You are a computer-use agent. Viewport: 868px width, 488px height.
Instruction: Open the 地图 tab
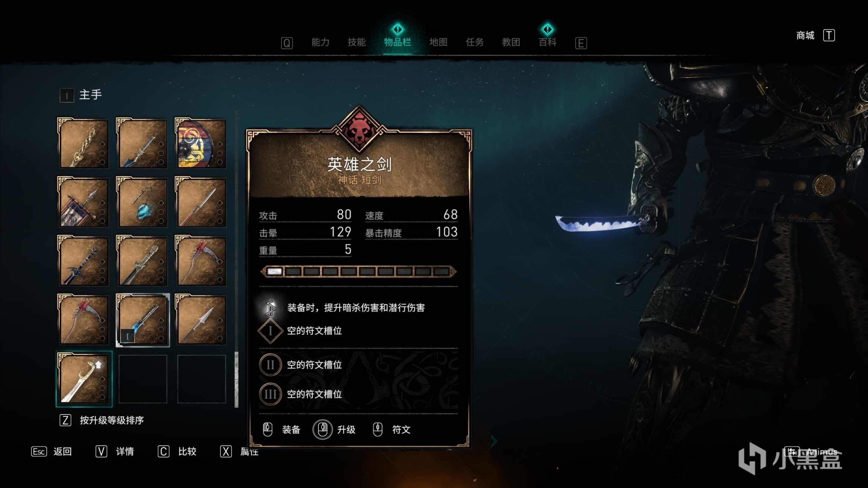(x=438, y=42)
